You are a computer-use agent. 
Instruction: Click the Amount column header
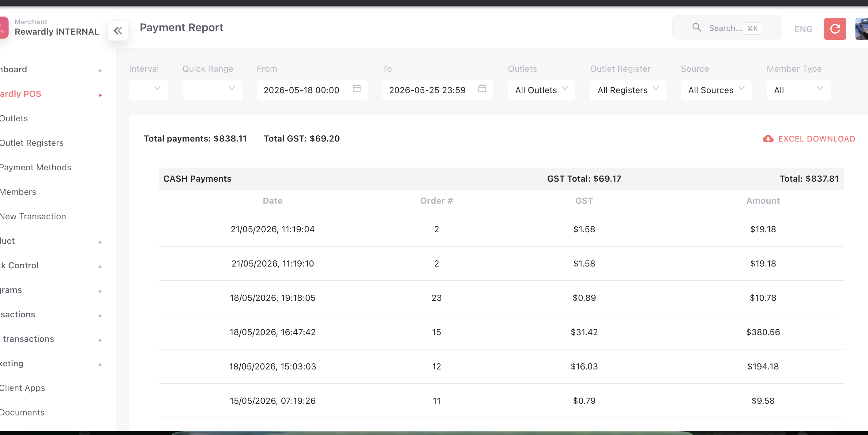pyautogui.click(x=763, y=201)
